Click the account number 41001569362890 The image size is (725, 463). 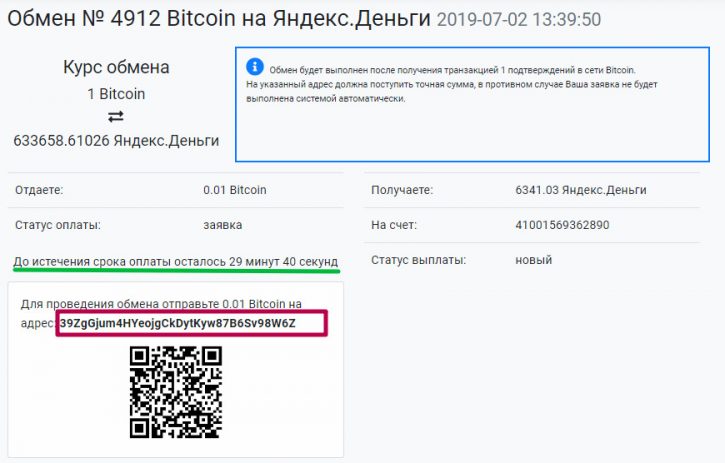562,225
